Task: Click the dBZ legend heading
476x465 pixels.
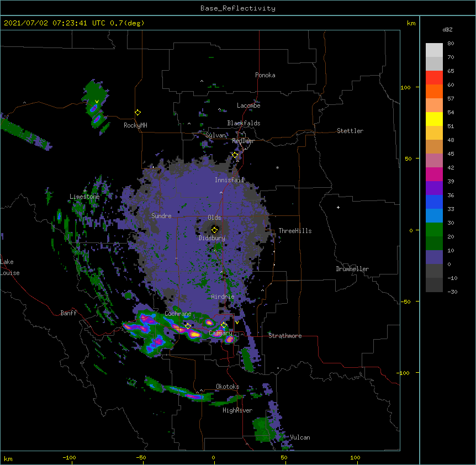Action: click(x=447, y=30)
